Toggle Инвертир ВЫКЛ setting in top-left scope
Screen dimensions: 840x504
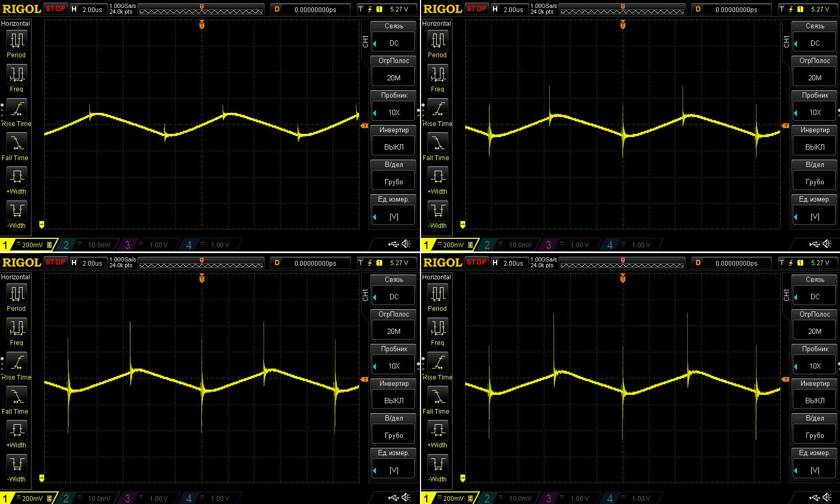[394, 147]
